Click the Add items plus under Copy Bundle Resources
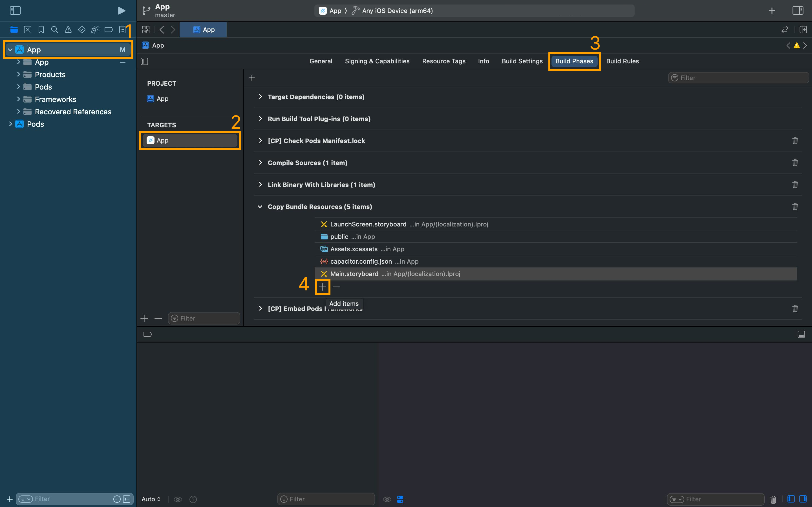812x507 pixels. coord(322,287)
